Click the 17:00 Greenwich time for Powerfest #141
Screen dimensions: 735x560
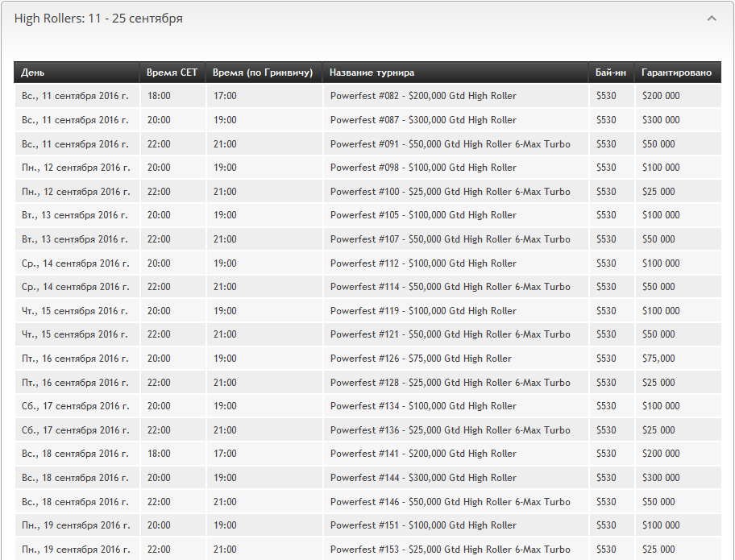click(x=225, y=454)
